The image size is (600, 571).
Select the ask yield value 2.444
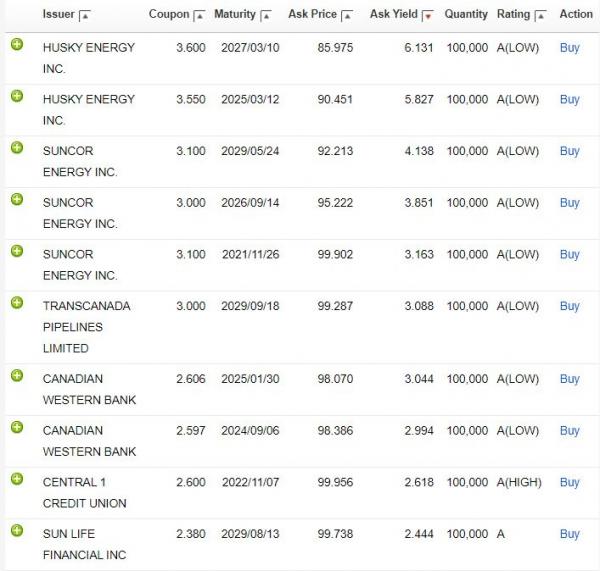click(x=419, y=534)
